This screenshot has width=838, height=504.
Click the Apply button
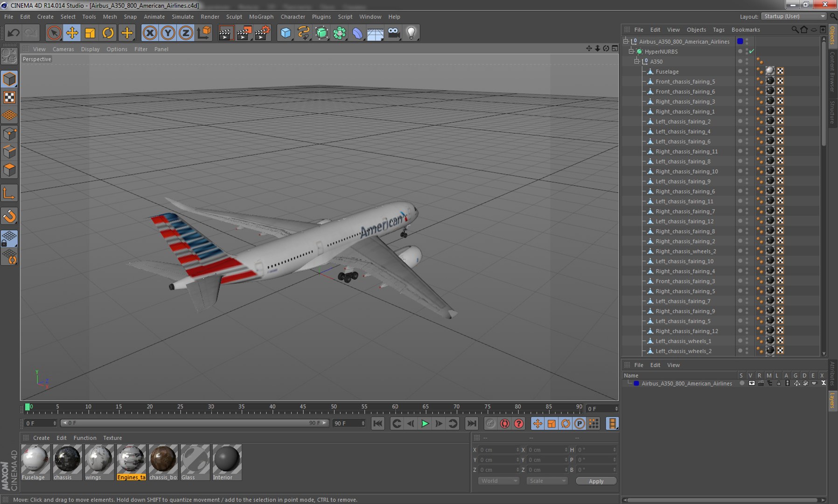point(596,481)
